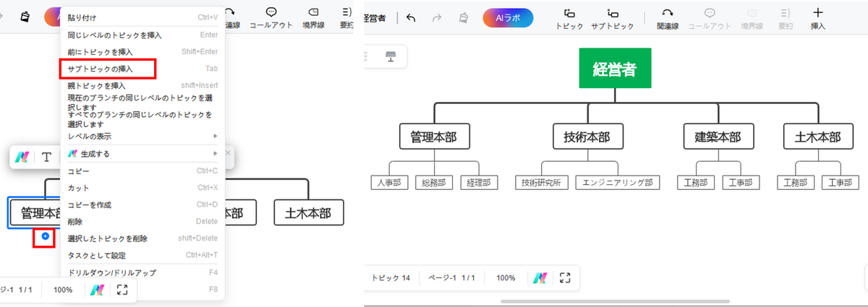
Task: Click the blue plus button below 管理本部
Action: [x=45, y=236]
